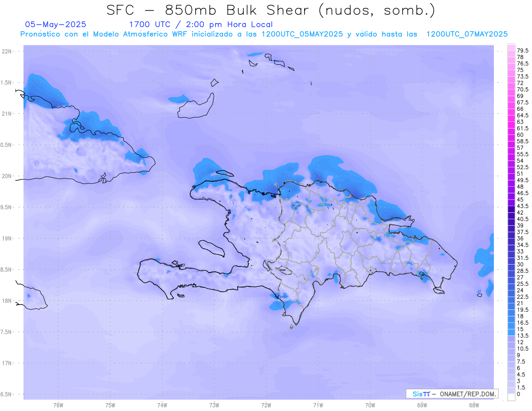Click the 21 value on the color scale
532x411 pixels.
point(520,303)
